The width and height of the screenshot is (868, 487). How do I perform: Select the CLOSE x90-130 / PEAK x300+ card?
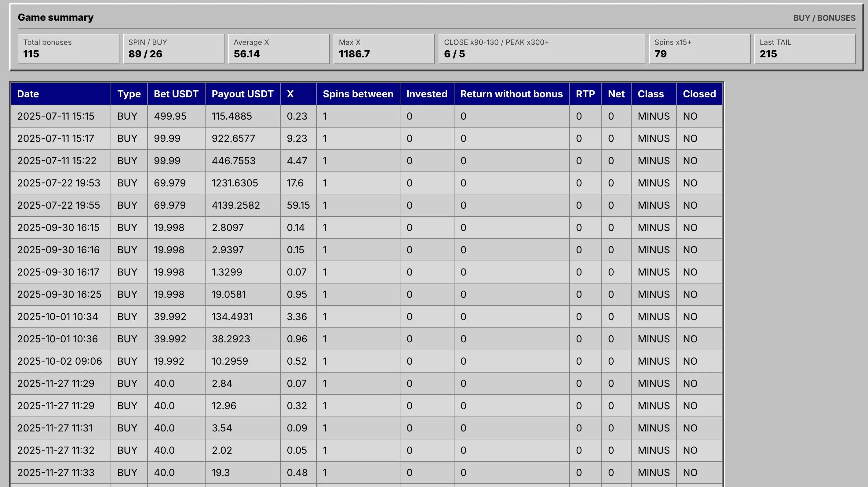(542, 49)
